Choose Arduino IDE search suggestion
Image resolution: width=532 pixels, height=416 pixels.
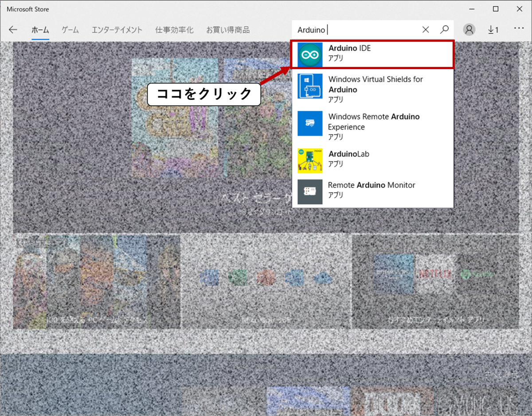373,54
